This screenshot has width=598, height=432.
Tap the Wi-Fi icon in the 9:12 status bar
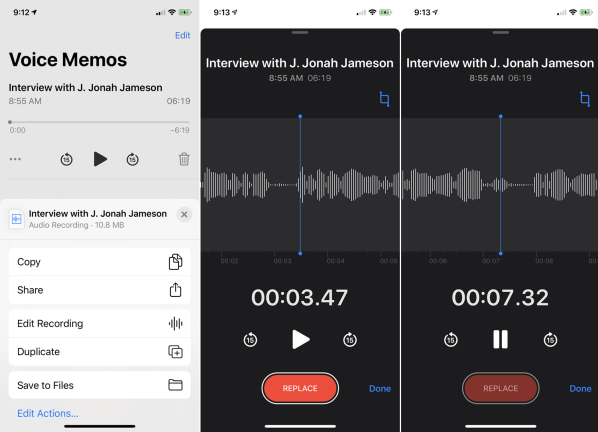pyautogui.click(x=172, y=13)
